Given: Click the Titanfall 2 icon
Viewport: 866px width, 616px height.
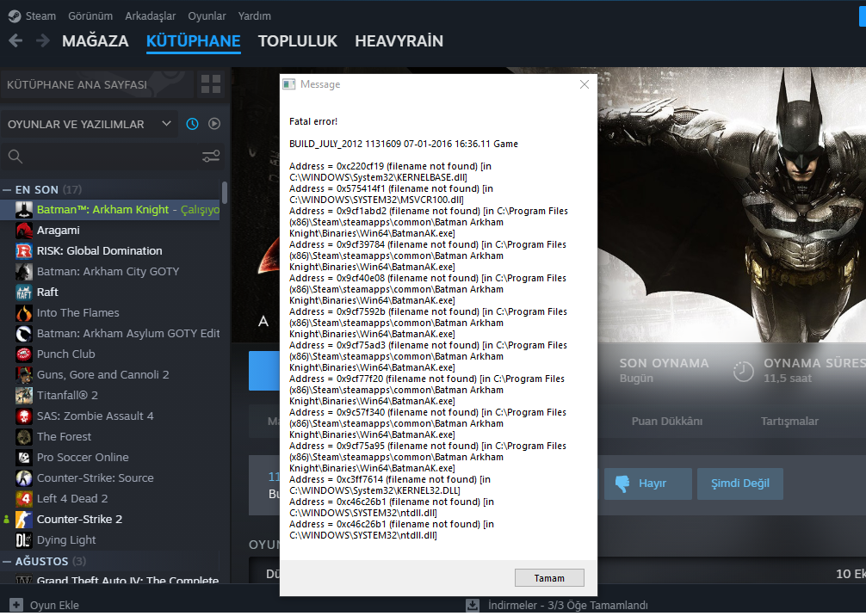Looking at the screenshot, I should [24, 395].
